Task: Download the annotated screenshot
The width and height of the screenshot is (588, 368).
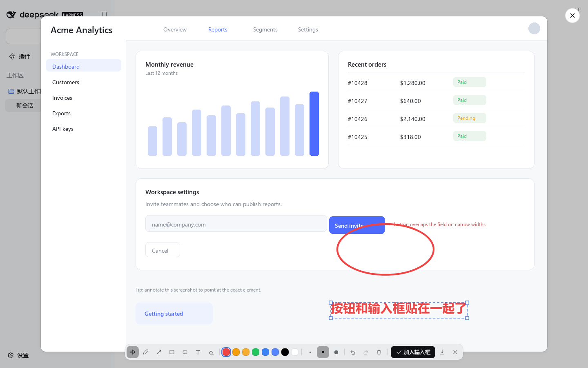Action: 442,352
